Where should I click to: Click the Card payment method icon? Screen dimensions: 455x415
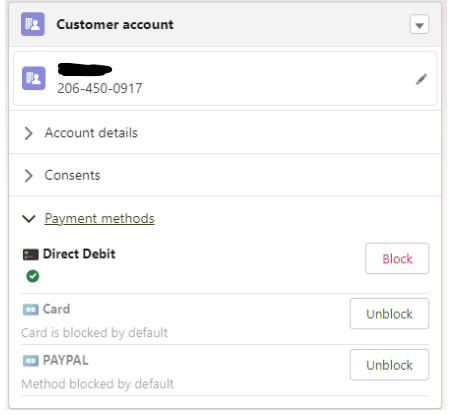tap(31, 310)
